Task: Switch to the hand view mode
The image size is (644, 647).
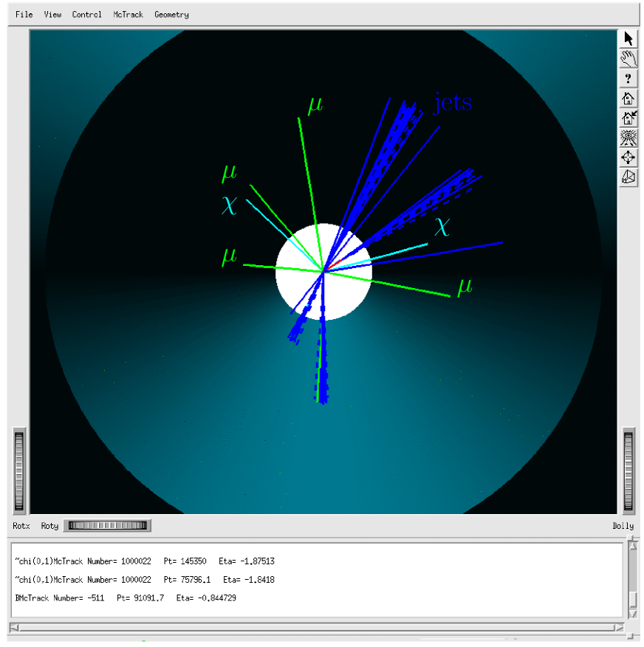Action: 628,58
